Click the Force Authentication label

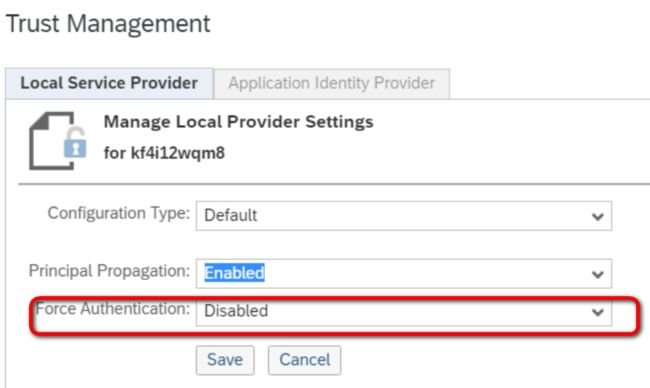113,309
